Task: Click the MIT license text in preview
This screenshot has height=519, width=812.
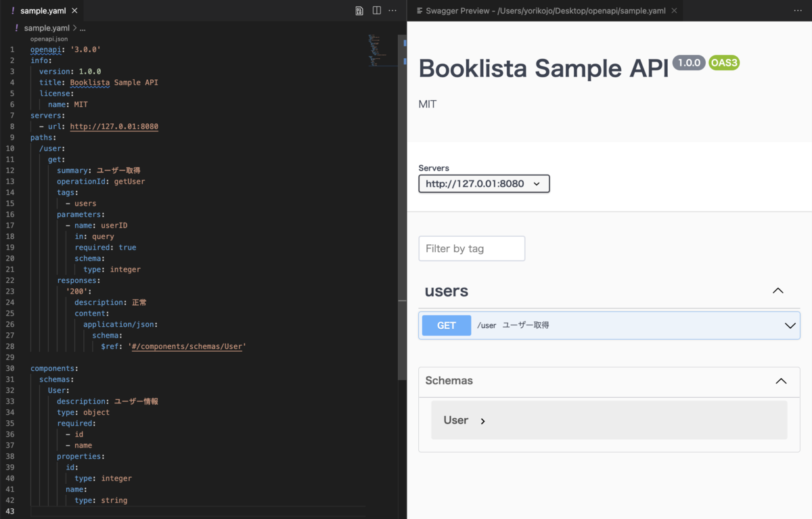Action: click(428, 104)
